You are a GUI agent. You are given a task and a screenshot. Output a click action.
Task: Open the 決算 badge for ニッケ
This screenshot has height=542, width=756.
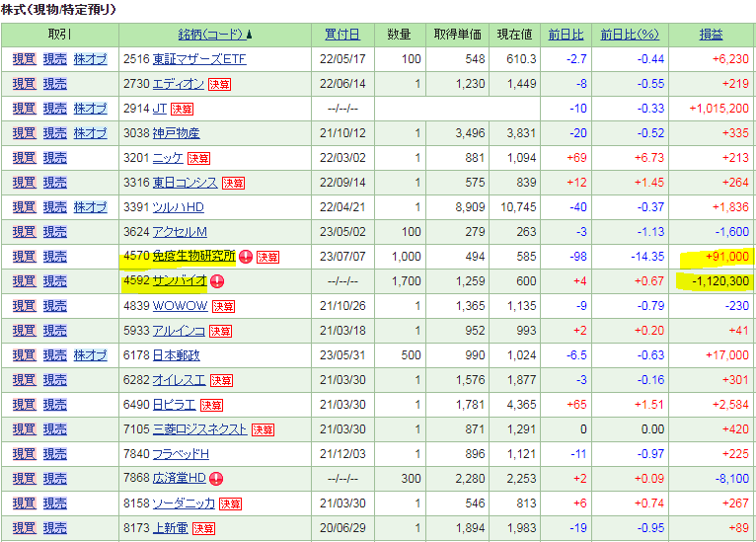tap(198, 159)
